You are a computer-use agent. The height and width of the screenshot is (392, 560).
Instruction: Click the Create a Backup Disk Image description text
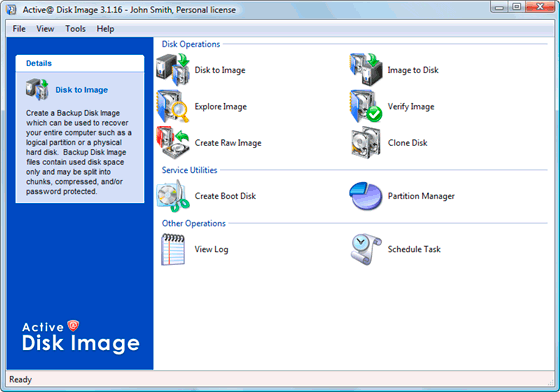(79, 152)
